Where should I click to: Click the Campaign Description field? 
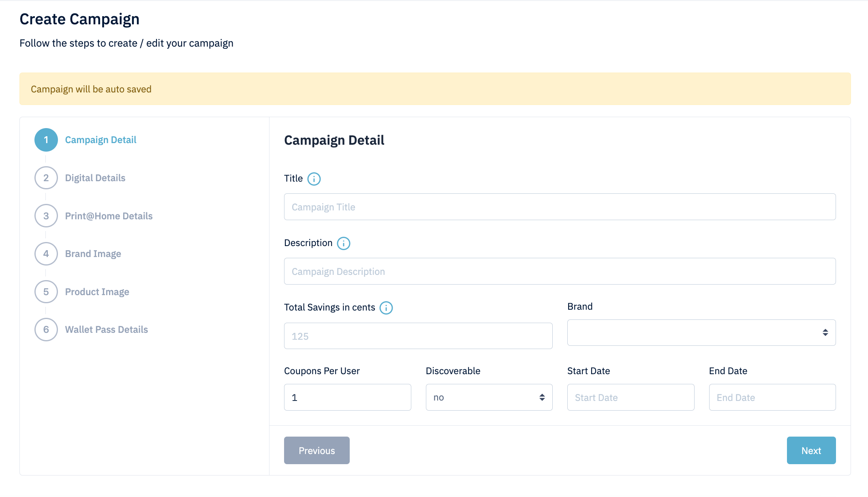pyautogui.click(x=559, y=271)
